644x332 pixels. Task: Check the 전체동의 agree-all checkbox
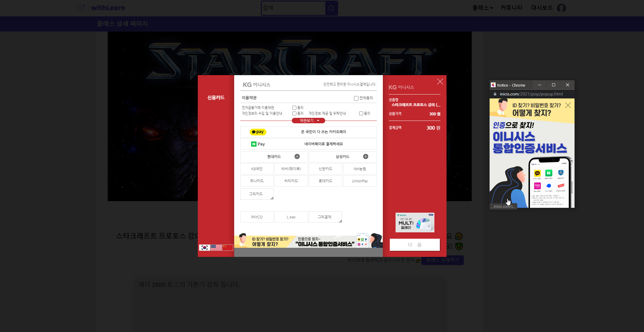pos(356,98)
